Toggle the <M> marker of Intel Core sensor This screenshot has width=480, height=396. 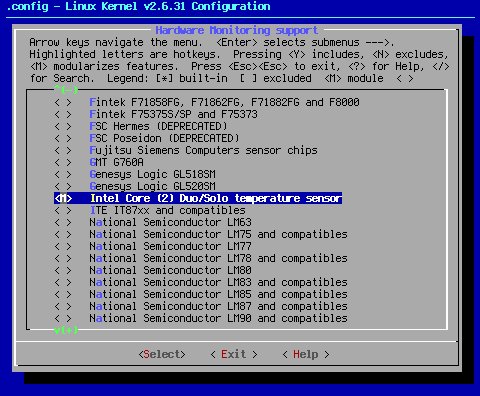(x=63, y=198)
